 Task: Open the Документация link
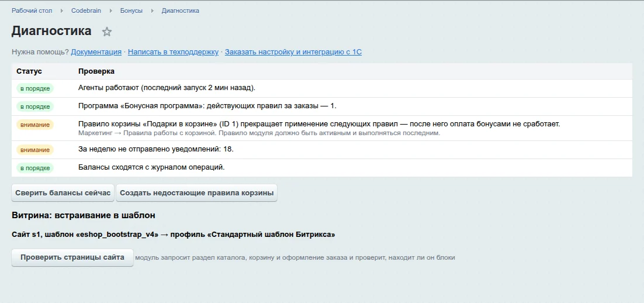[x=96, y=52]
